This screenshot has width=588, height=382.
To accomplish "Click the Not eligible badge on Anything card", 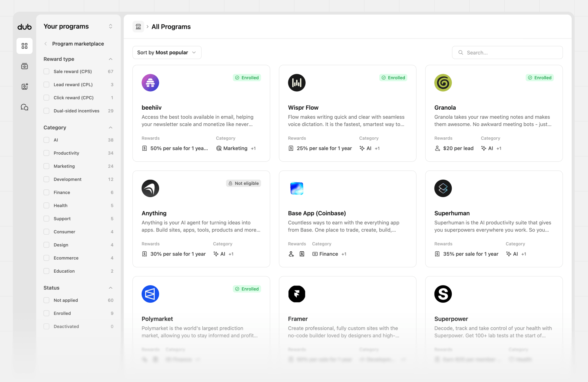I will (243, 183).
